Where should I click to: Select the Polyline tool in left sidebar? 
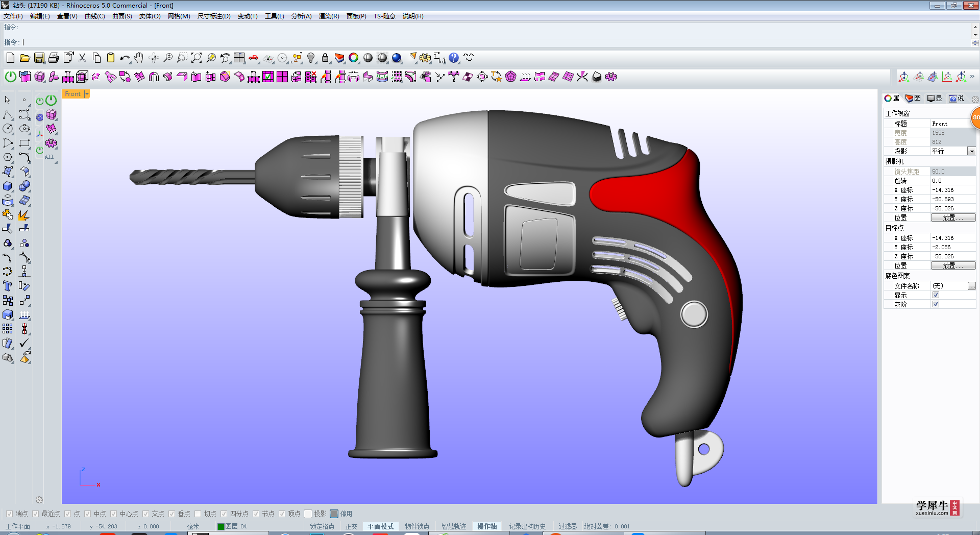click(x=8, y=114)
